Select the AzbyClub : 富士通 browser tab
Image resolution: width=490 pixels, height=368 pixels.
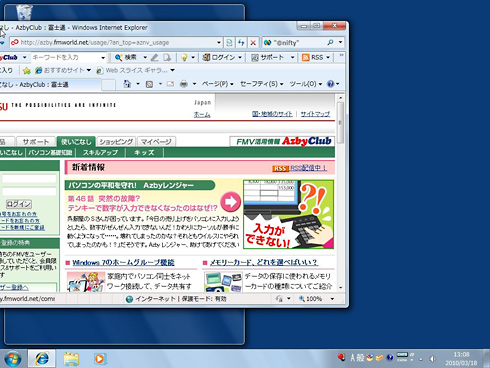pos(50,85)
